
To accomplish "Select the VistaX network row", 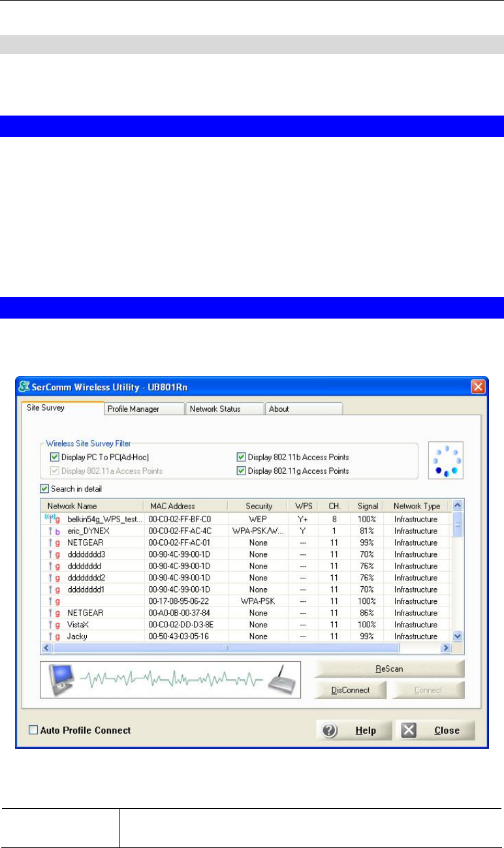I will tap(246, 624).
